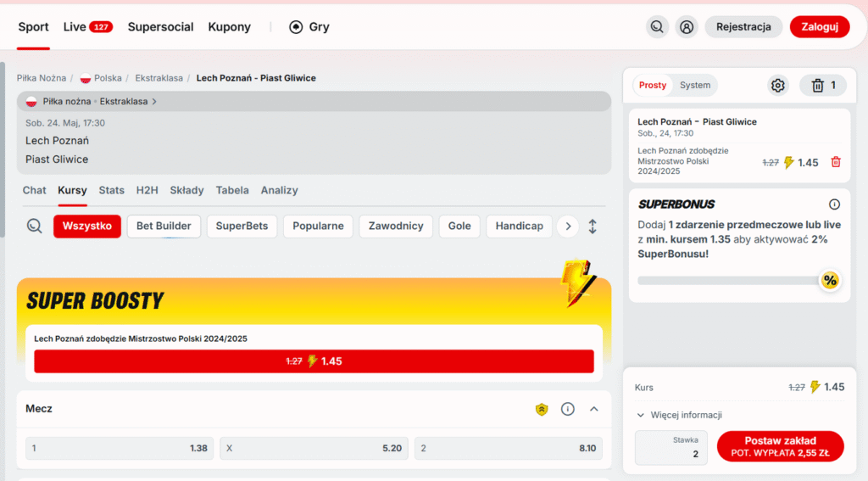
Task: Open Składy lineups tab
Action: pos(186,190)
